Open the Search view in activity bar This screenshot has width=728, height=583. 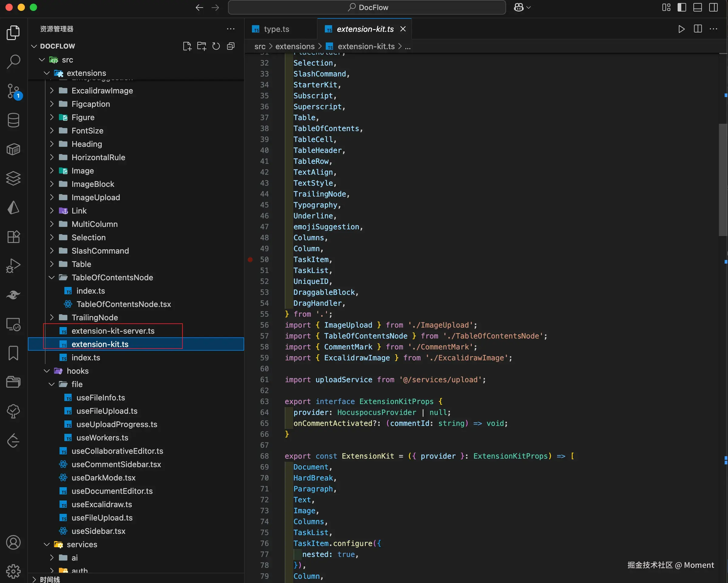click(x=13, y=62)
